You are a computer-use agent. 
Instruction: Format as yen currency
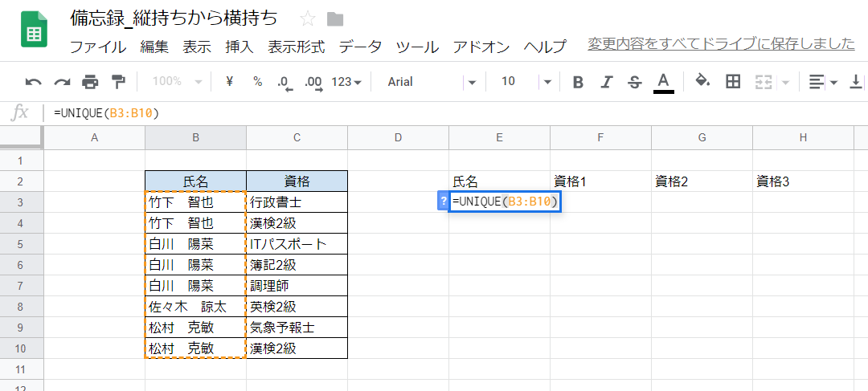point(230,82)
